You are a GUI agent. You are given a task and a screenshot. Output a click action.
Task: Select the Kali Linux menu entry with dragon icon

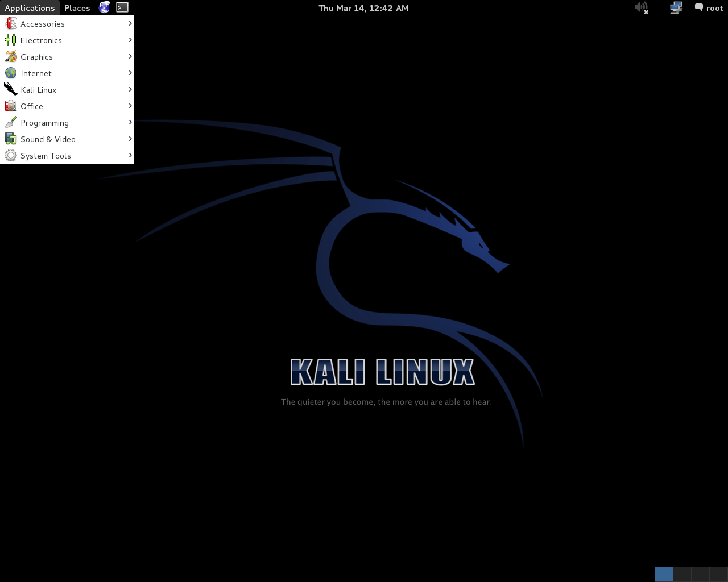(x=38, y=89)
